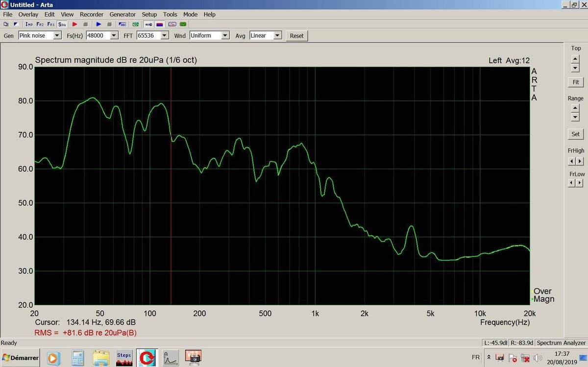
Task: Toggle the red and blue display icon
Action: point(159,24)
